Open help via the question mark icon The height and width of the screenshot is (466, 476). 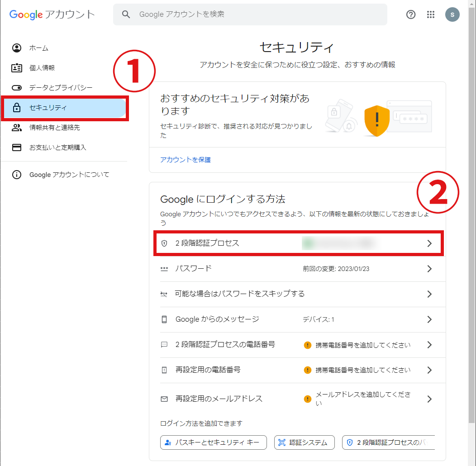click(x=411, y=14)
